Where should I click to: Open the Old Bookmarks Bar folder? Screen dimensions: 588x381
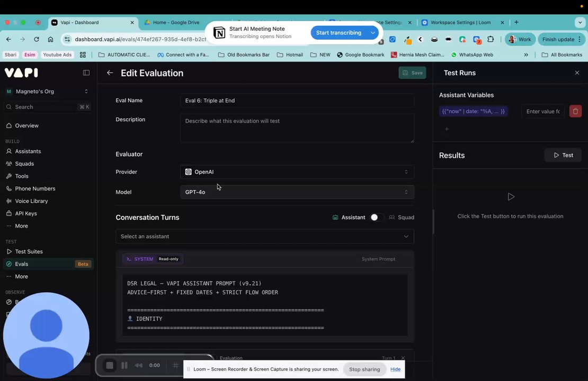244,55
